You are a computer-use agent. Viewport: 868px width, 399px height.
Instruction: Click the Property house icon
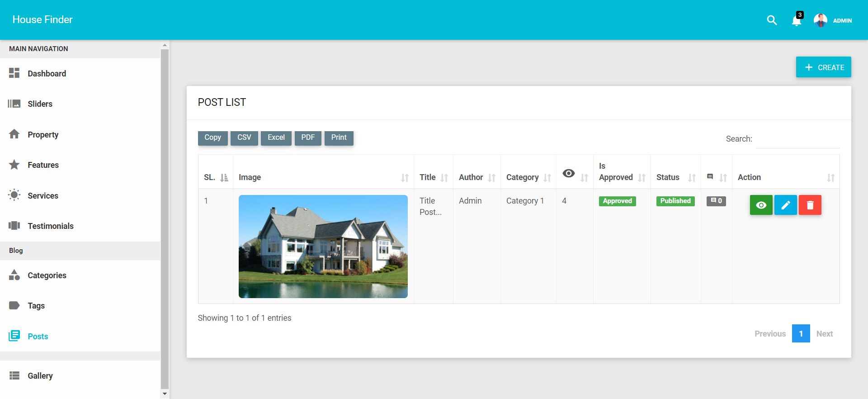(x=14, y=134)
